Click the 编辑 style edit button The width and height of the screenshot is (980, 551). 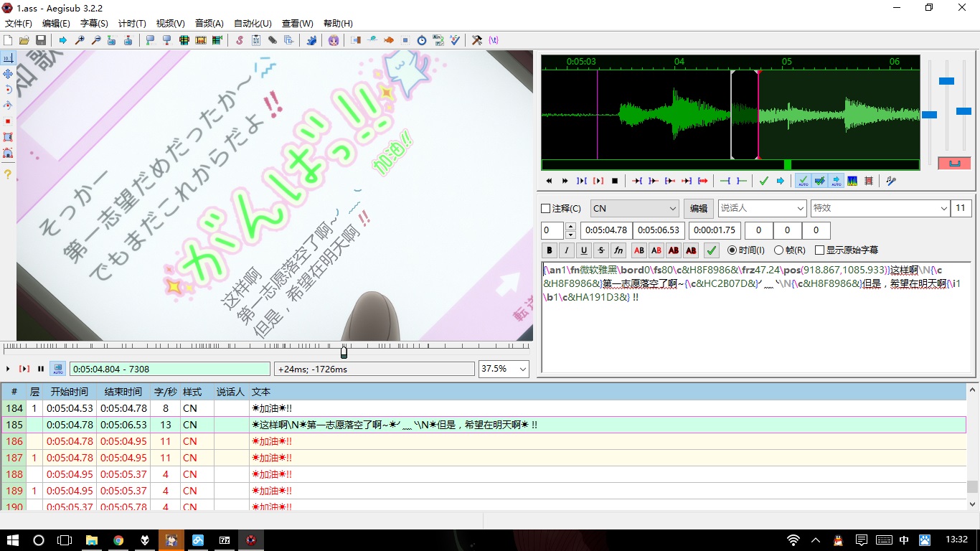pos(699,209)
